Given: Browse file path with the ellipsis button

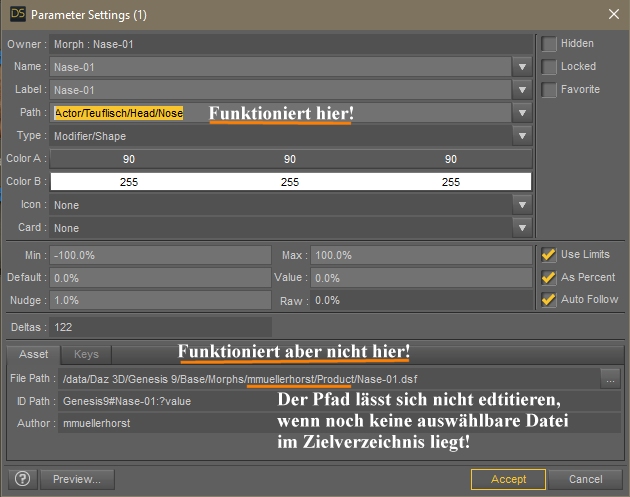Looking at the screenshot, I should click(x=610, y=379).
